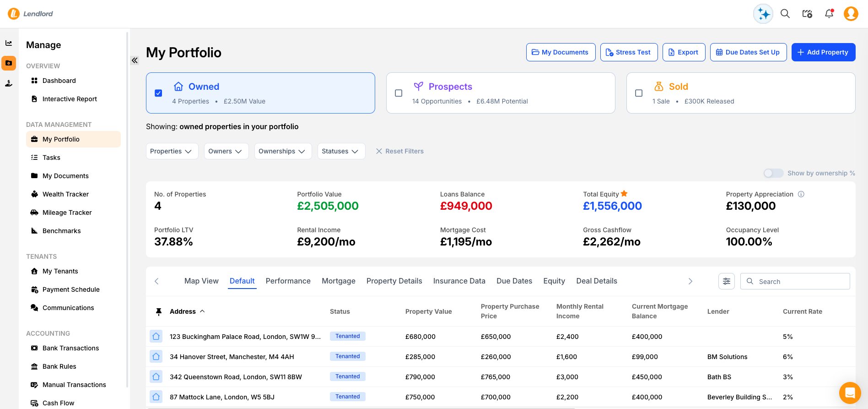Click the Add Property button
This screenshot has height=409, width=868.
(x=823, y=52)
